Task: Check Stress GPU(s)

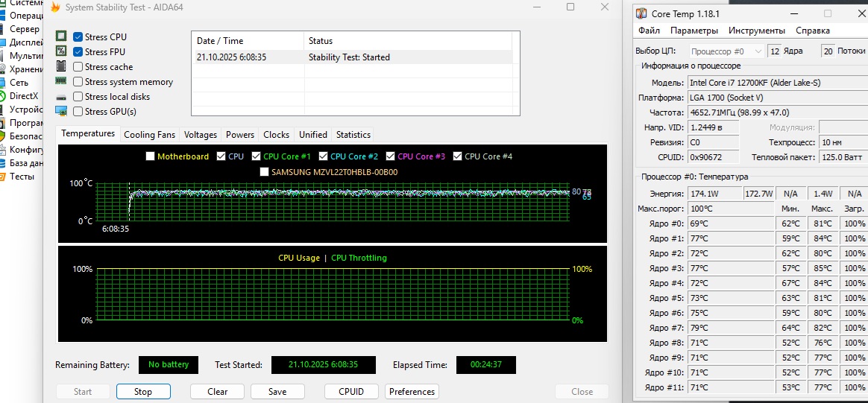Action: click(x=78, y=112)
